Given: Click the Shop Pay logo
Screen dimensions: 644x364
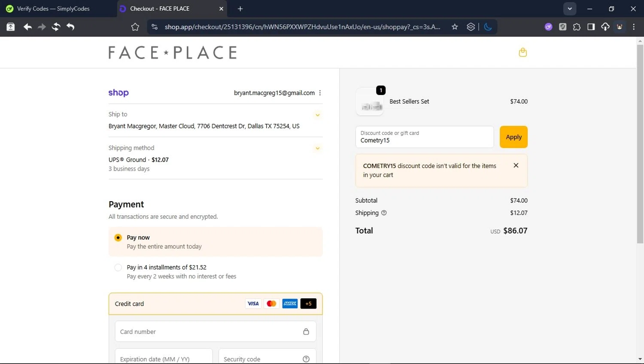Looking at the screenshot, I should pyautogui.click(x=118, y=93).
